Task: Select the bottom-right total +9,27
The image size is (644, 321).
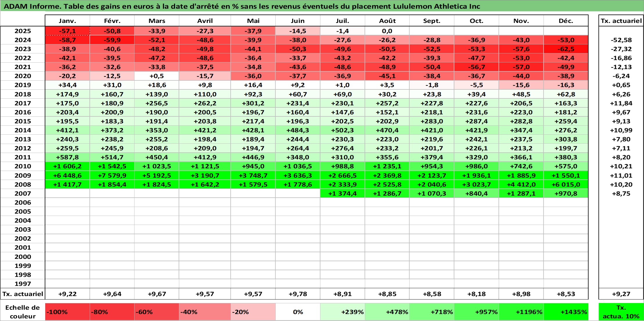Action: pyautogui.click(x=621, y=294)
